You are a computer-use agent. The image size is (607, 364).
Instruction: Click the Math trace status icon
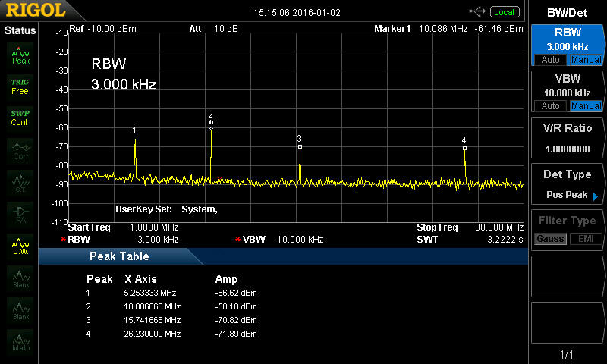click(x=20, y=341)
